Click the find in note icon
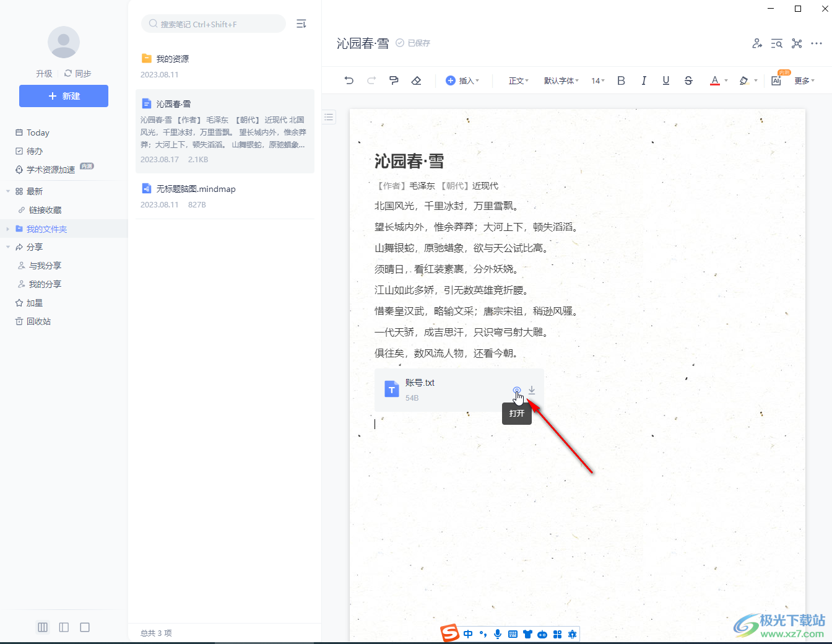832x644 pixels. tap(777, 43)
